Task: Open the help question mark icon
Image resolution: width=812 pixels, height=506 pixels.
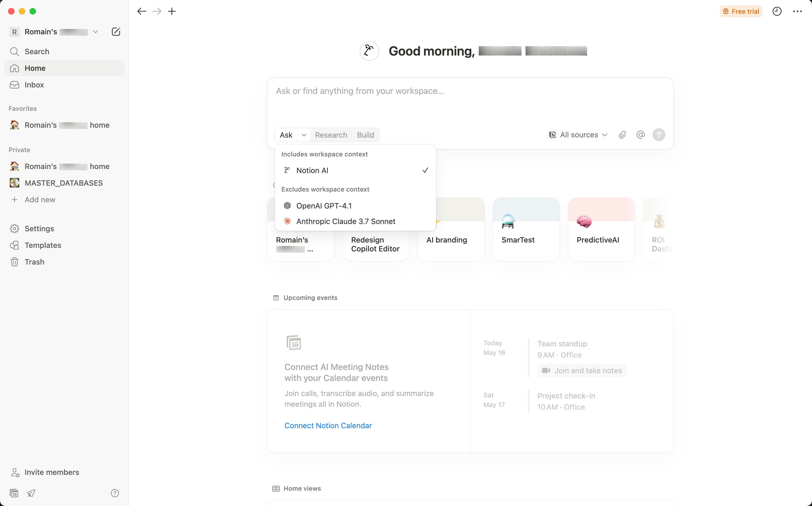Action: (x=115, y=493)
